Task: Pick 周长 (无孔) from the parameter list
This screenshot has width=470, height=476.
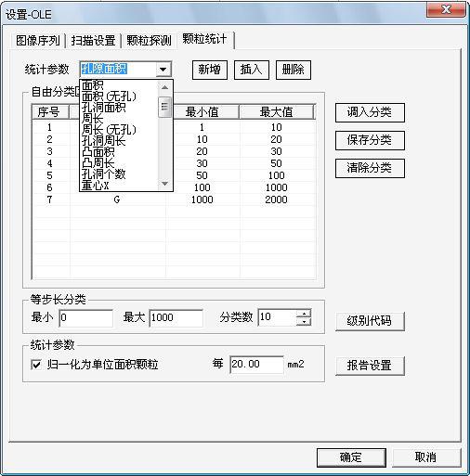Action: pos(109,130)
